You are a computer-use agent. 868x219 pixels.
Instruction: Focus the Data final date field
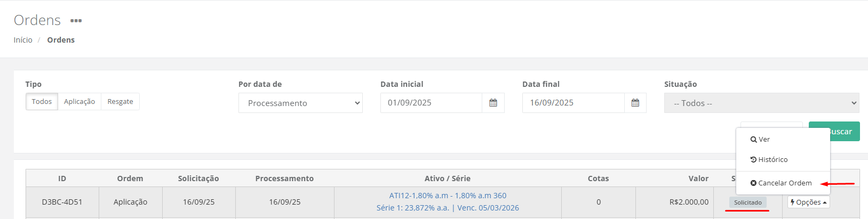tap(573, 103)
